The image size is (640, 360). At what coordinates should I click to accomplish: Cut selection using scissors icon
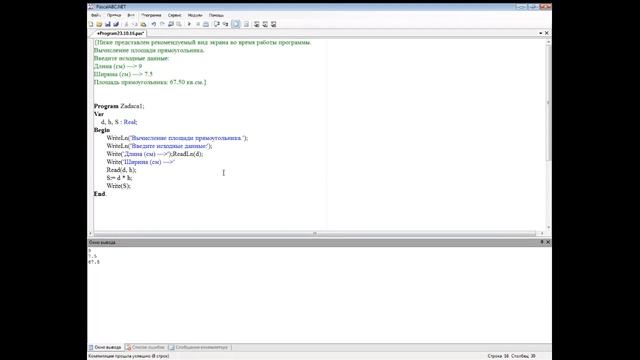(126, 24)
